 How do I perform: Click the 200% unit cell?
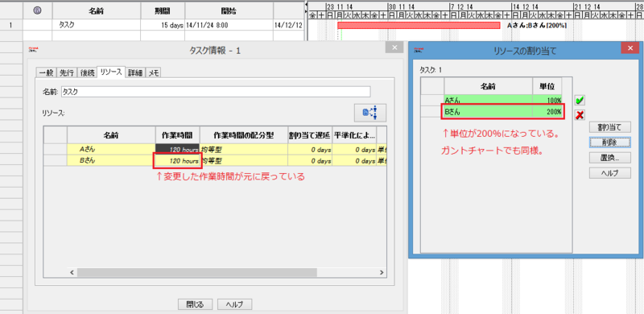coord(547,111)
